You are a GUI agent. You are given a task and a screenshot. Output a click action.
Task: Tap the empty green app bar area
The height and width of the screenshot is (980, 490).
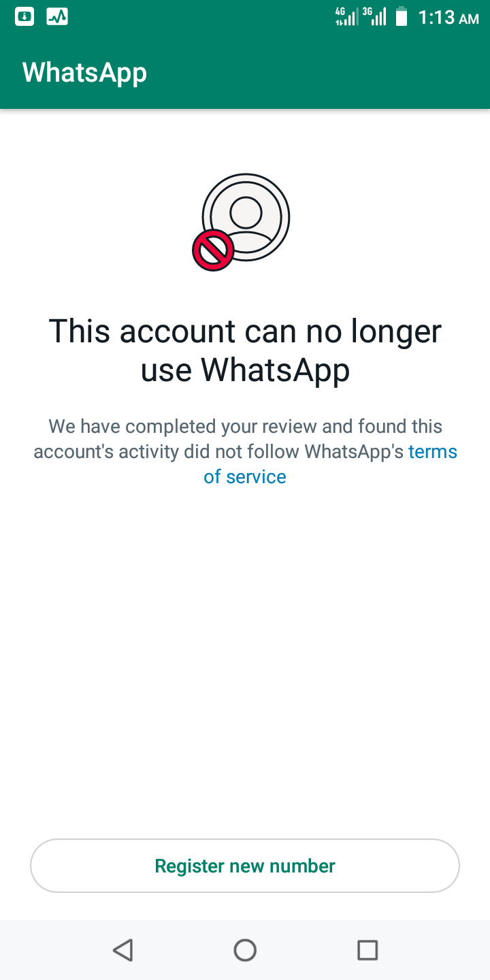pos(318,73)
